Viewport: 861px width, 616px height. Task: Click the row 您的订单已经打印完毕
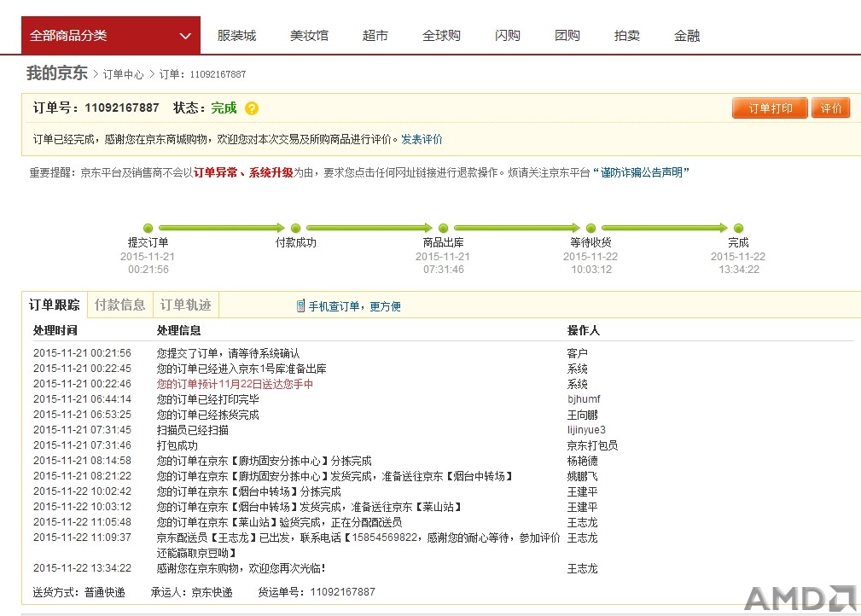[x=207, y=399]
